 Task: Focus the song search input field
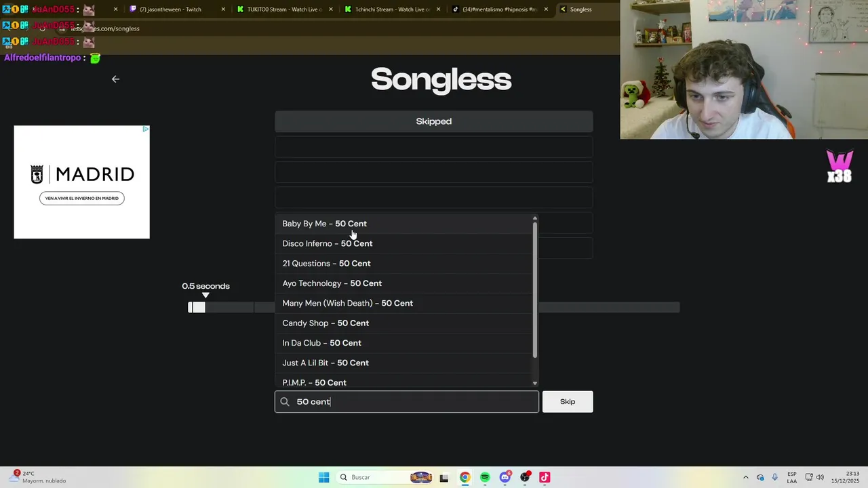(407, 402)
